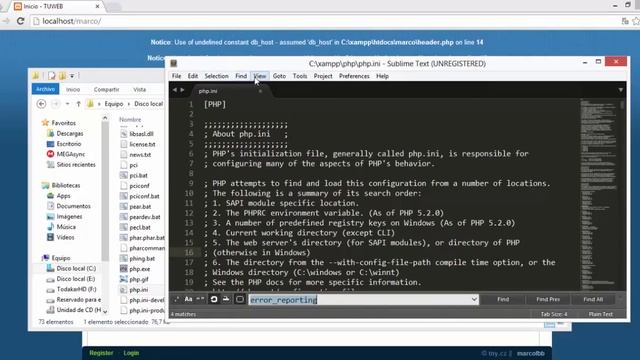Viewport: 640px width, 360px height.
Task: Open the File menu in Sublime Text
Action: [x=176, y=76]
